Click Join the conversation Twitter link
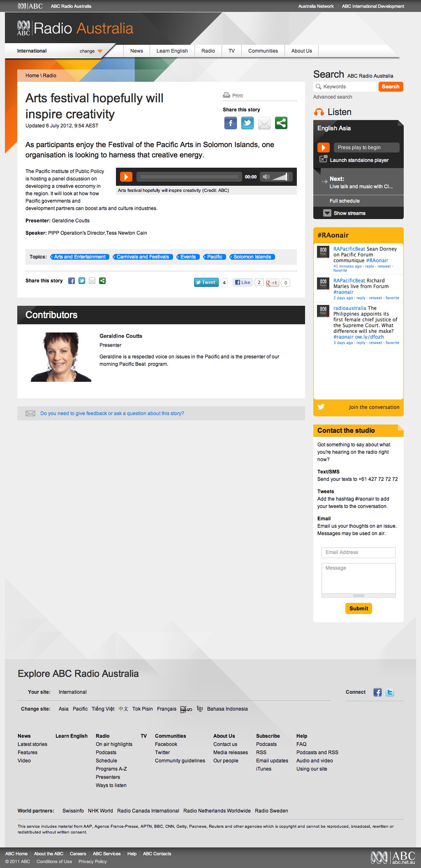421x868 pixels. pyautogui.click(x=374, y=407)
